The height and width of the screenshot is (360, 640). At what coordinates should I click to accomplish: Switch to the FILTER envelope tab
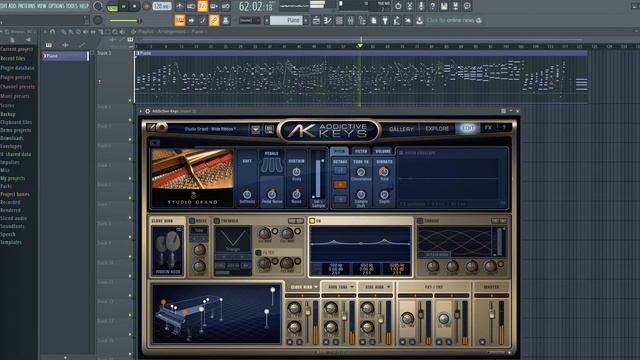click(x=361, y=151)
